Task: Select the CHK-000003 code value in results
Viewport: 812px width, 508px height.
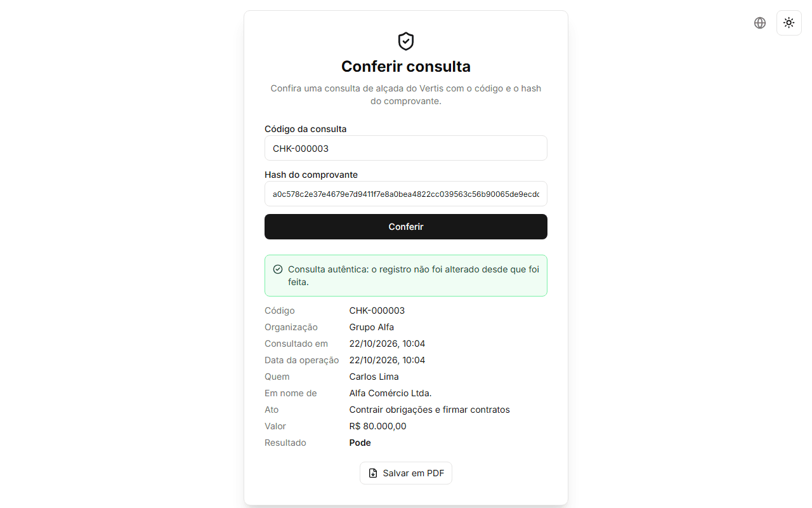Action: pyautogui.click(x=377, y=311)
